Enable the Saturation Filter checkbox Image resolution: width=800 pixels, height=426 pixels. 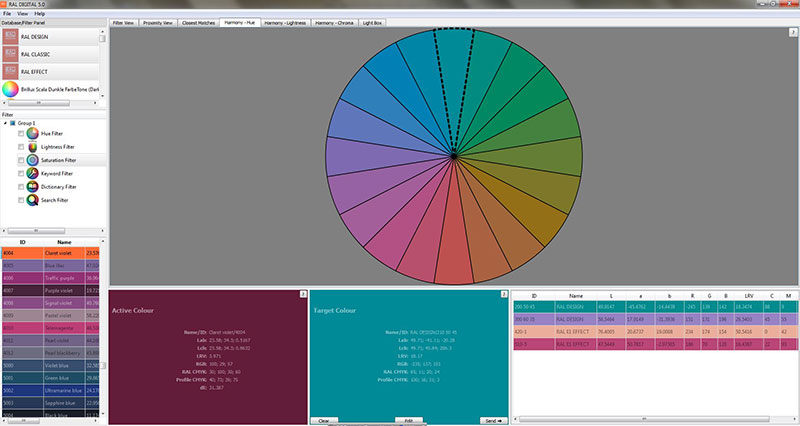(21, 160)
